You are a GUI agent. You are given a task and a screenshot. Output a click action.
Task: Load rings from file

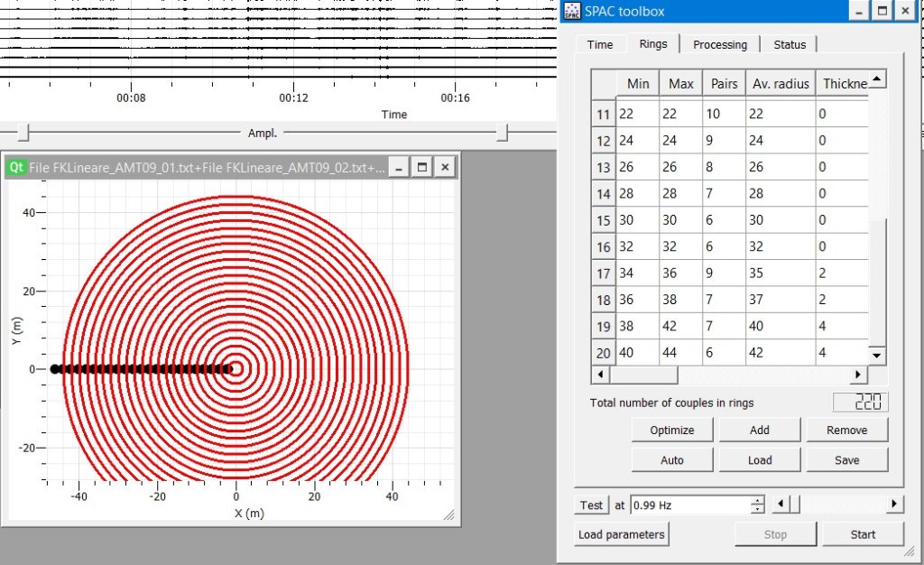(x=760, y=460)
